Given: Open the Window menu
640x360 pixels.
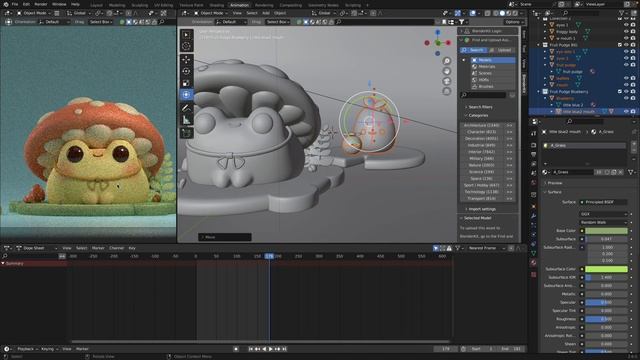Looking at the screenshot, I should pos(59,4).
